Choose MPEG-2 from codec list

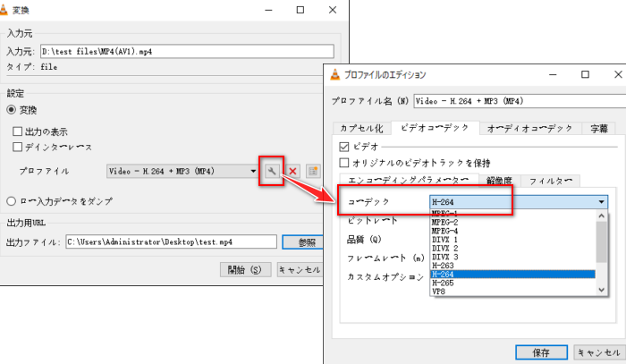point(512,223)
